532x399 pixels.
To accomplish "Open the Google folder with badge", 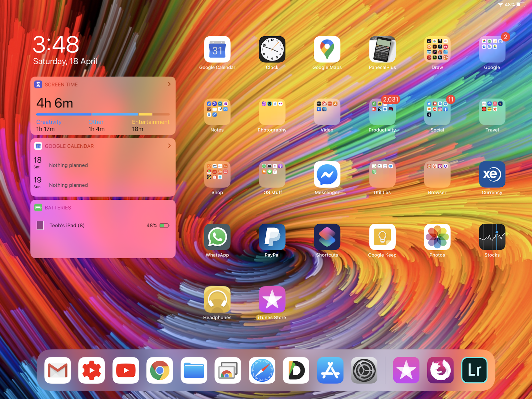I will [x=492, y=49].
